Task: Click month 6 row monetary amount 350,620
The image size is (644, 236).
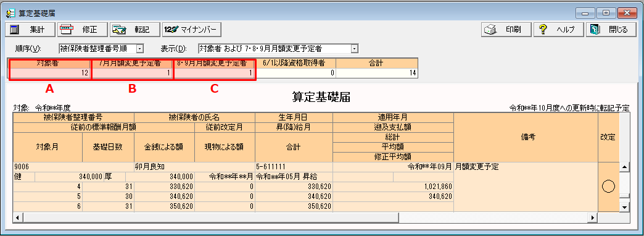Action: click(x=164, y=206)
